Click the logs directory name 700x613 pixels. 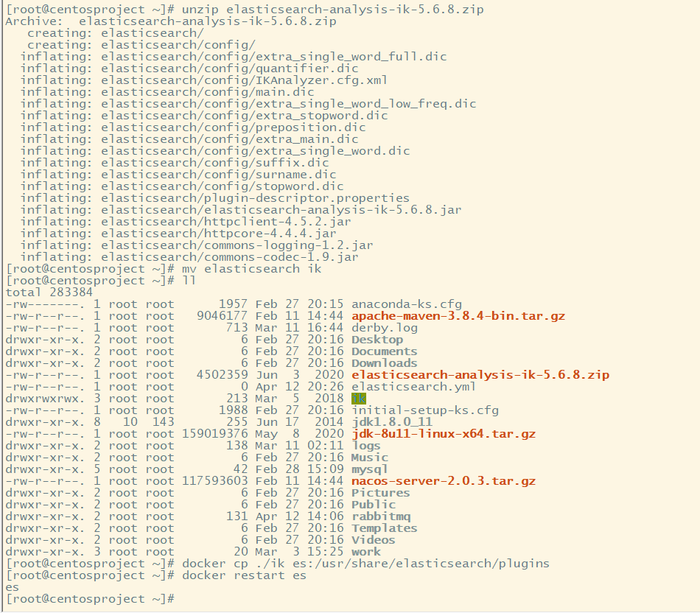pos(366,446)
